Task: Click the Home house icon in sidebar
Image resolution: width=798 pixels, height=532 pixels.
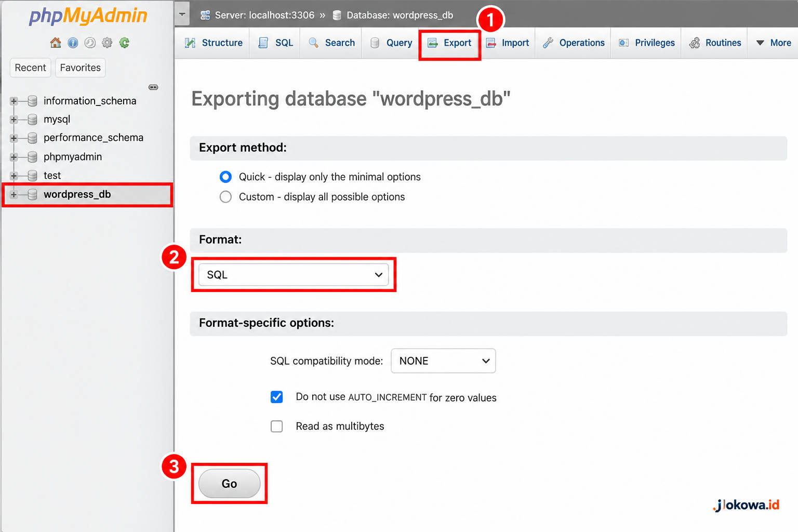Action: [x=56, y=43]
